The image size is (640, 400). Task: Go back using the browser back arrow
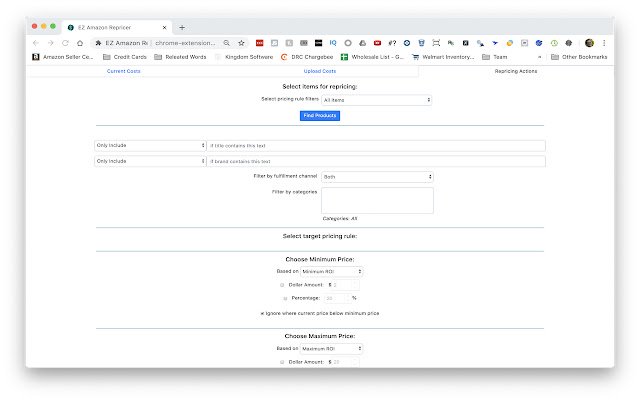coord(36,43)
